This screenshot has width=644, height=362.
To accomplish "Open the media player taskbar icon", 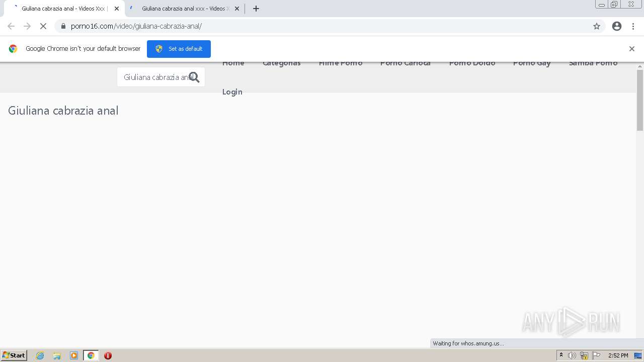I will point(74,355).
